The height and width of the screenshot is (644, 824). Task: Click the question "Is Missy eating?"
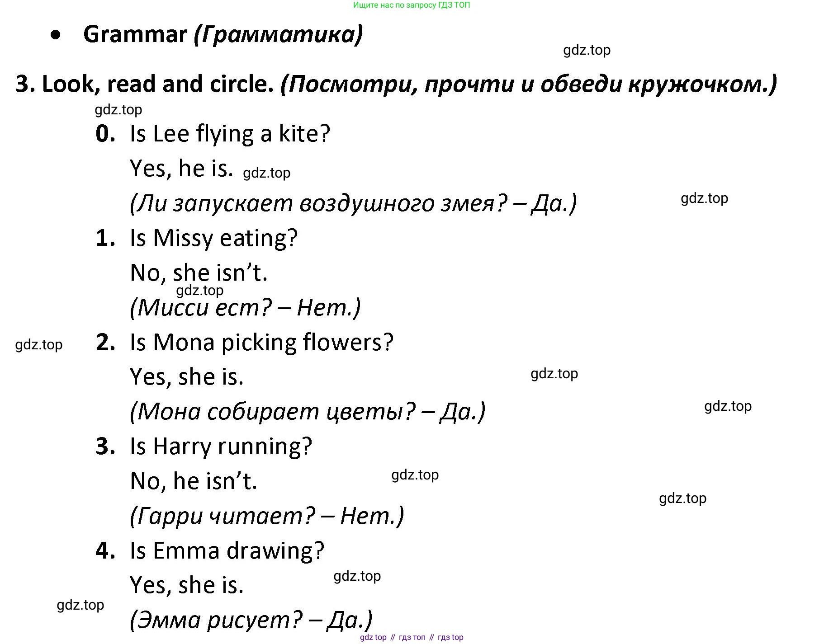[x=213, y=238]
